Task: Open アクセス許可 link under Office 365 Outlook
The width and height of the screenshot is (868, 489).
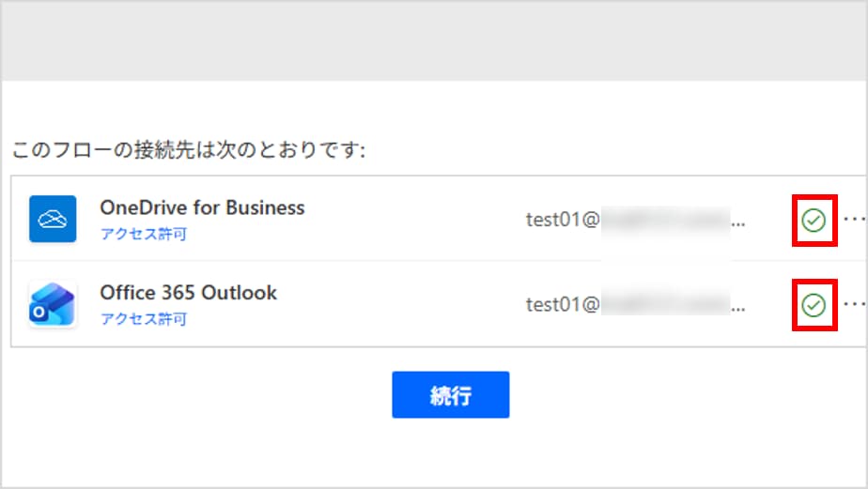Action: (x=144, y=319)
